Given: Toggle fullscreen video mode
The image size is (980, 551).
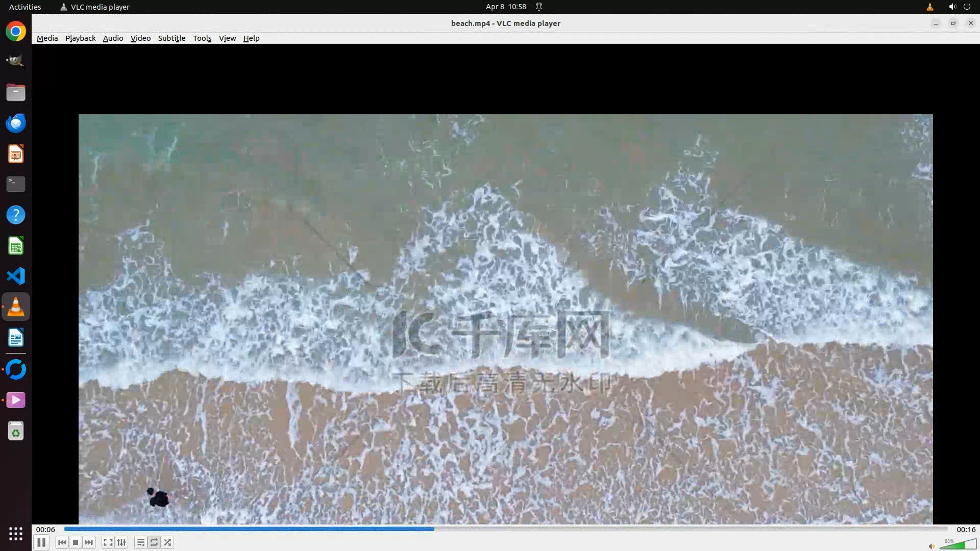Looking at the screenshot, I should tap(108, 542).
